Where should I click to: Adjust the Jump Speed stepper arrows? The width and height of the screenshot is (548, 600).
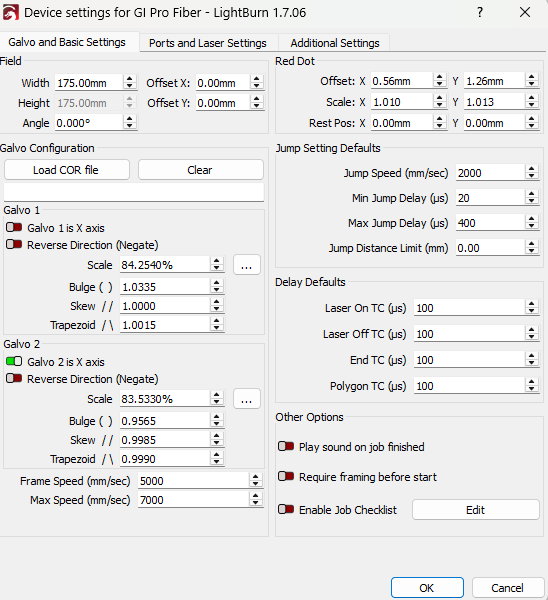tap(532, 173)
